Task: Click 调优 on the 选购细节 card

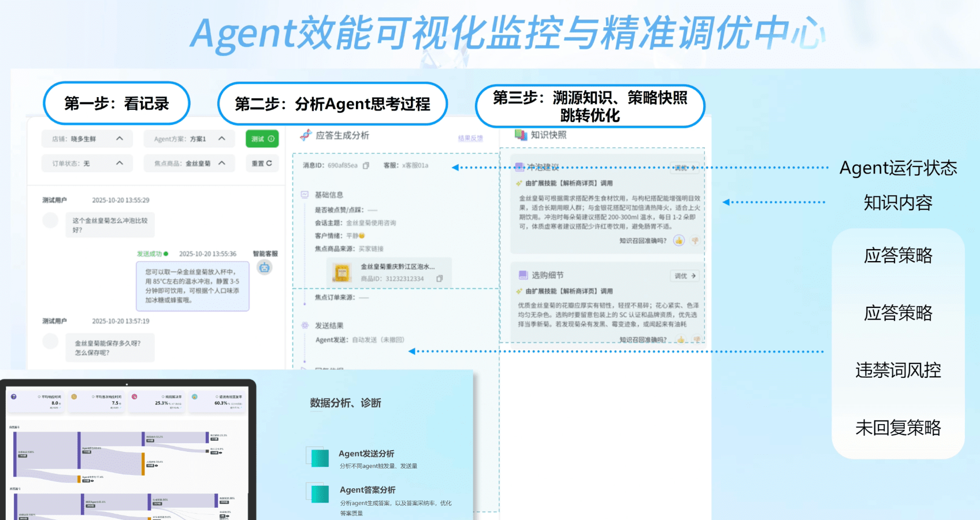Action: [x=685, y=276]
